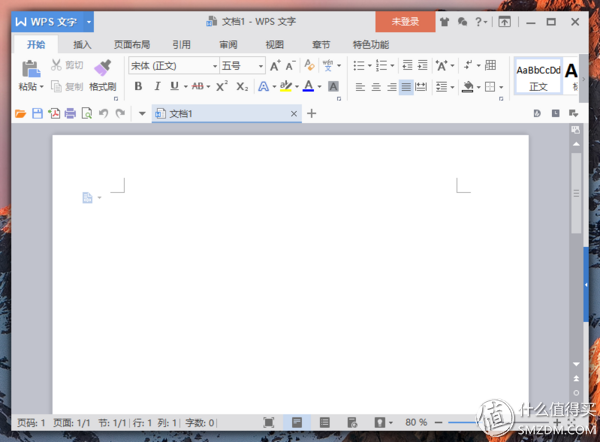The width and height of the screenshot is (600, 442).
Task: Open borders dropdown arrow
Action: (501, 87)
